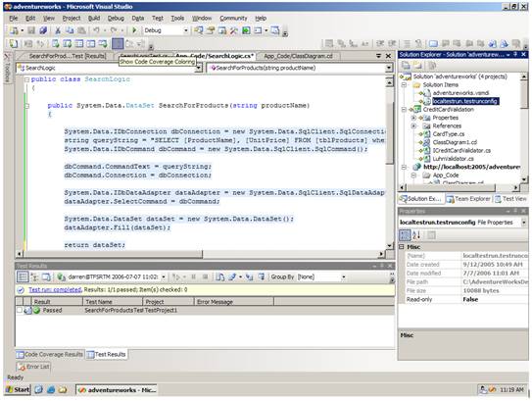Click the green Passed status icon
The width and height of the screenshot is (532, 401).
[x=36, y=310]
